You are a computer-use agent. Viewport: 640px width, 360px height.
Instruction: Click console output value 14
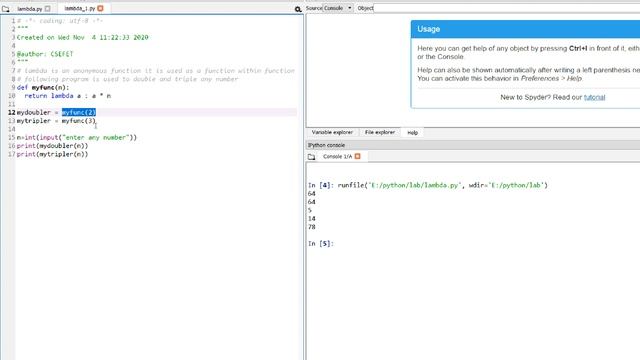pyautogui.click(x=312, y=219)
